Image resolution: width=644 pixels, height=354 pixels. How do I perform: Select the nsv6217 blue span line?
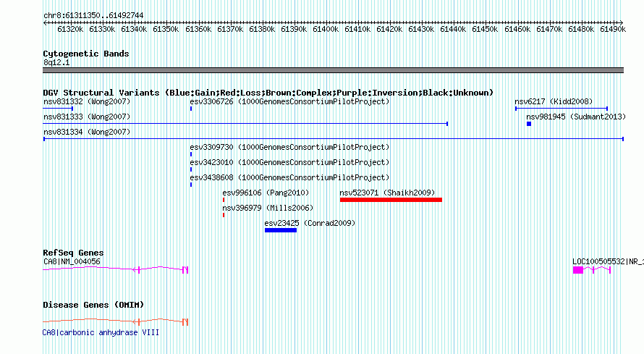click(562, 109)
